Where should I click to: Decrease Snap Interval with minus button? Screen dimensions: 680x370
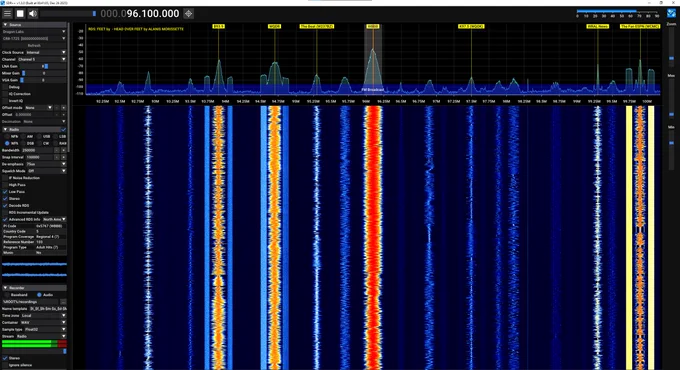[57, 157]
